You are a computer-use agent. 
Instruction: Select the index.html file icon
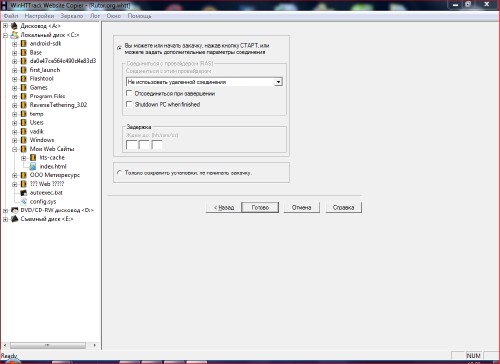click(x=33, y=166)
